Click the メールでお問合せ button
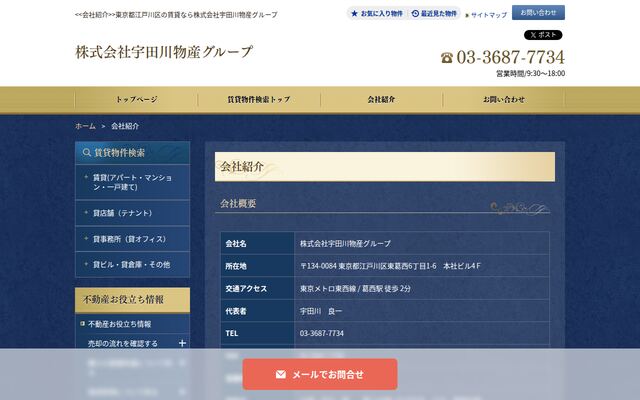640x400 pixels. [320, 374]
